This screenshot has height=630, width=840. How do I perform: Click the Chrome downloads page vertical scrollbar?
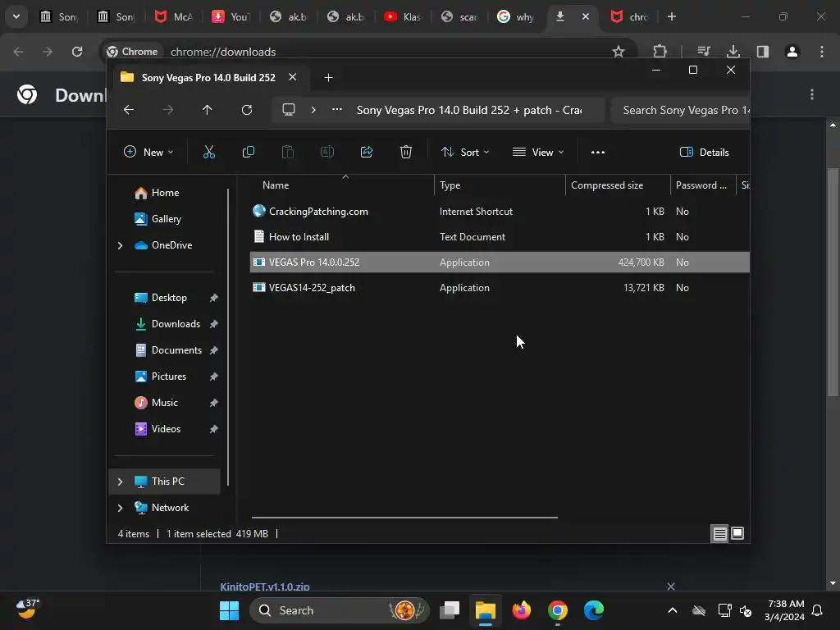tap(833, 283)
